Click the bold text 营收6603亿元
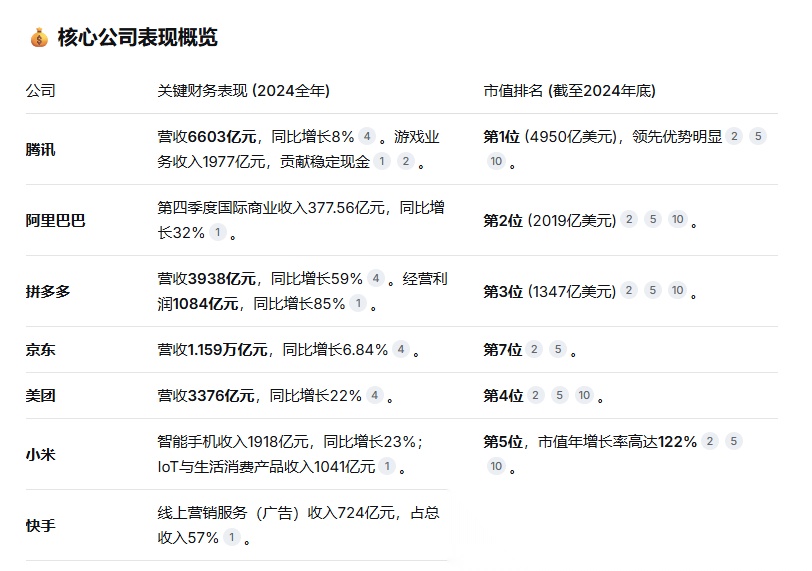Viewport: 812px width, 571px height. [x=207, y=137]
